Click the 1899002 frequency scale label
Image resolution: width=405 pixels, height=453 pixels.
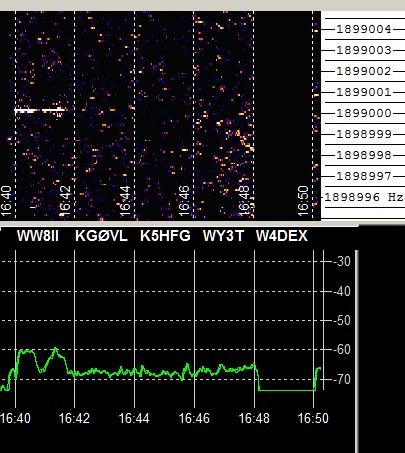(x=364, y=71)
